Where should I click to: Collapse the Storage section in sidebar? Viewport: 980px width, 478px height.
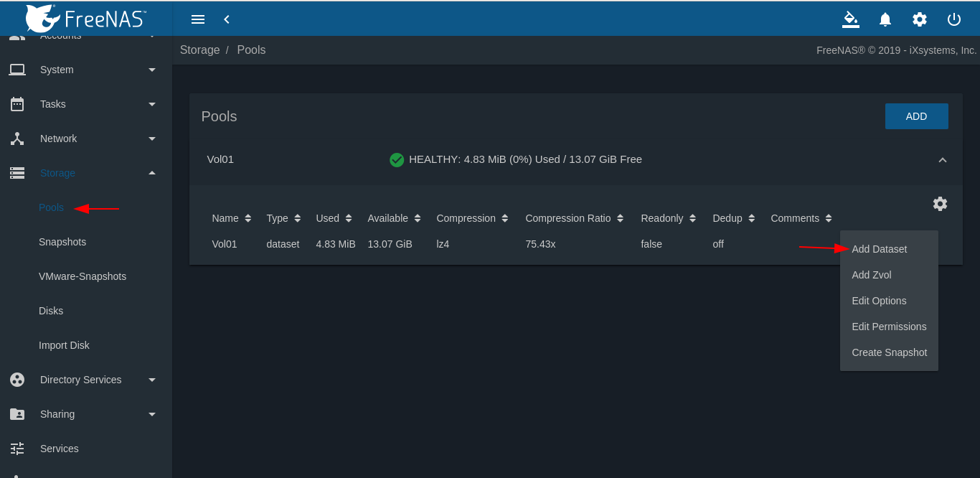[x=151, y=173]
